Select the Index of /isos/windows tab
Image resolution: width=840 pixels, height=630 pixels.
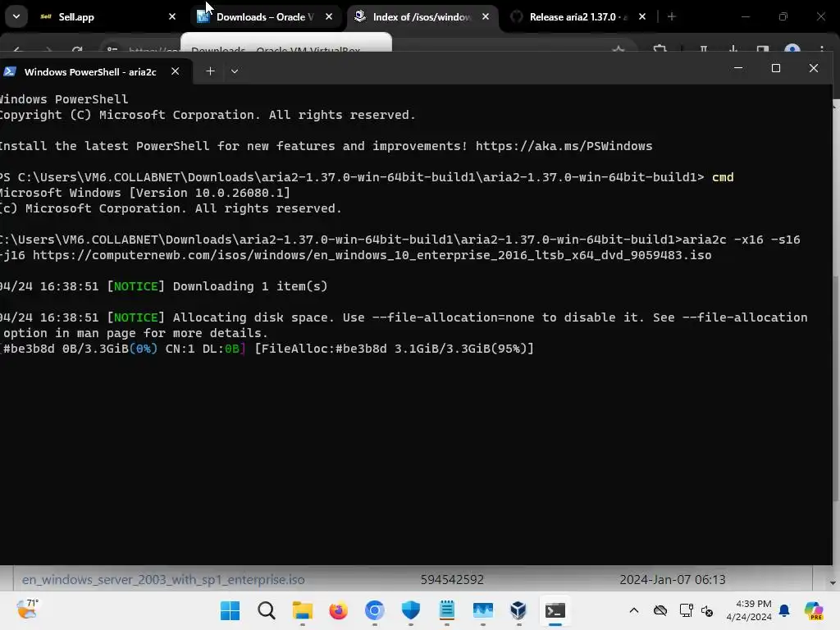(x=421, y=17)
